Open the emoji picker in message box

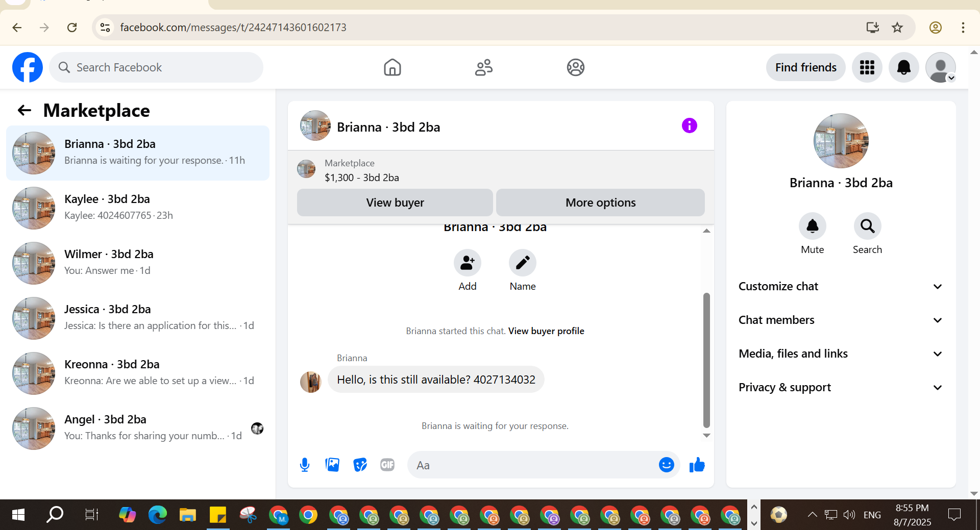coord(667,465)
